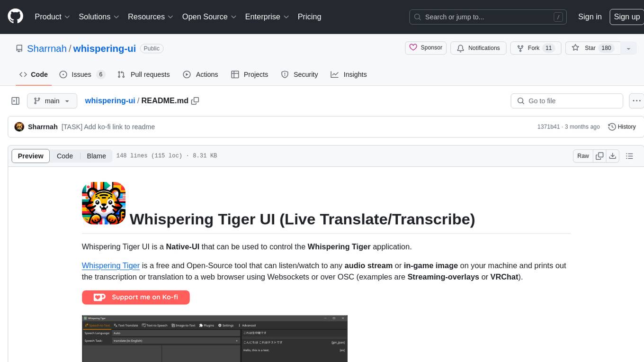Open more file actions menu

[x=637, y=101]
